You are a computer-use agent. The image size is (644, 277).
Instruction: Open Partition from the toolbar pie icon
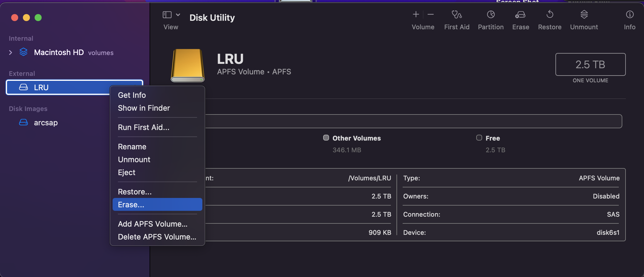coord(491,14)
